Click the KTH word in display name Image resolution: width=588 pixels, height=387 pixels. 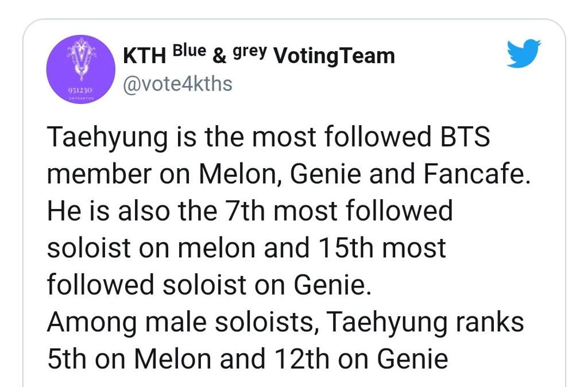pos(144,56)
